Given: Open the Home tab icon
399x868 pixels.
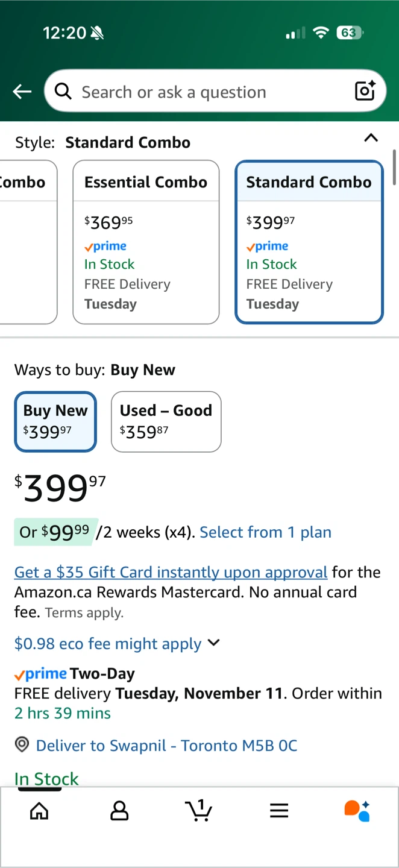Looking at the screenshot, I should pos(39,811).
